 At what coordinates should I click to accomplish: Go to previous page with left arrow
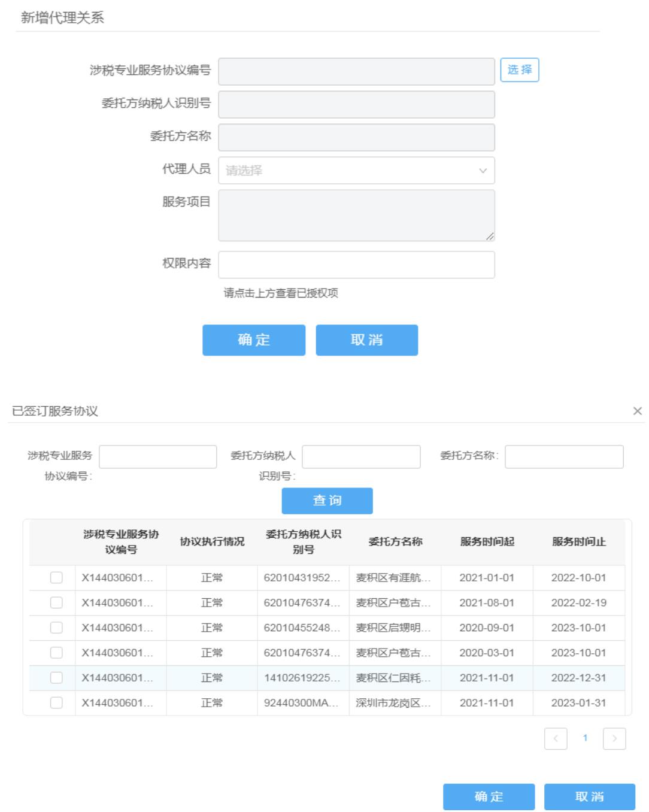pos(556,738)
